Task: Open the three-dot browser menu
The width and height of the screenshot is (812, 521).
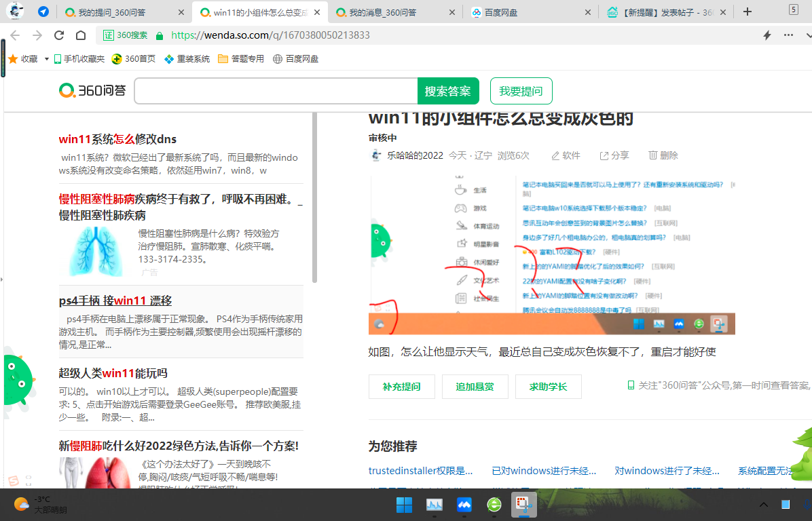Action: pyautogui.click(x=788, y=35)
